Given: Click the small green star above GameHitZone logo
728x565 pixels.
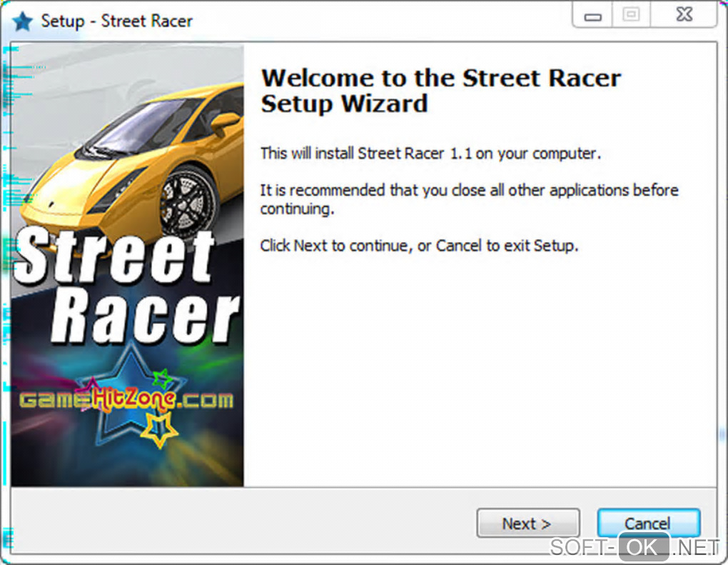Looking at the screenshot, I should click(x=163, y=379).
